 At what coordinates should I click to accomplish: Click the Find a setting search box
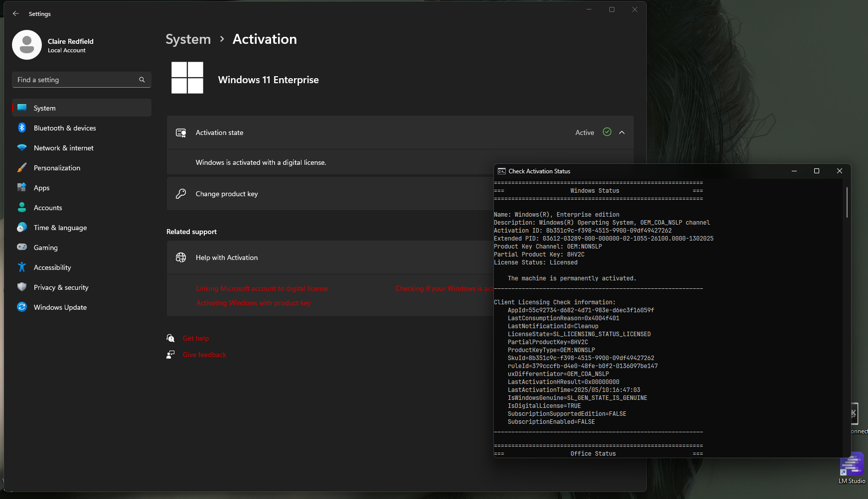82,80
